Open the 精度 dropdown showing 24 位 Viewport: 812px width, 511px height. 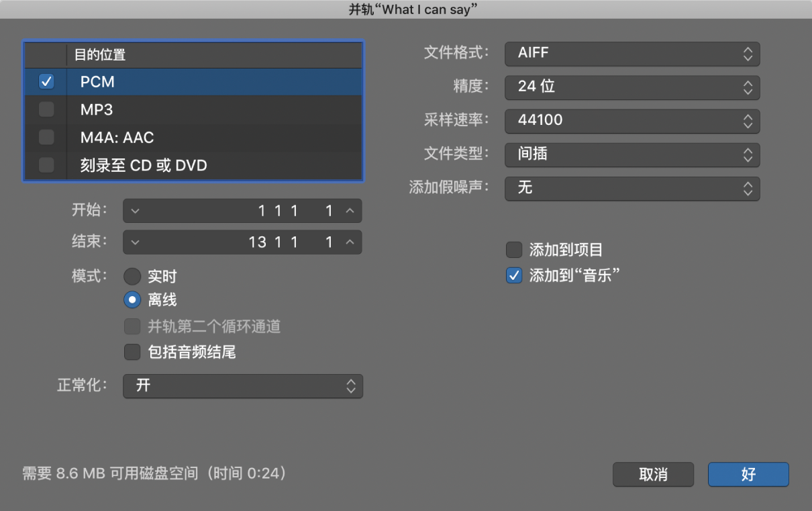point(631,87)
